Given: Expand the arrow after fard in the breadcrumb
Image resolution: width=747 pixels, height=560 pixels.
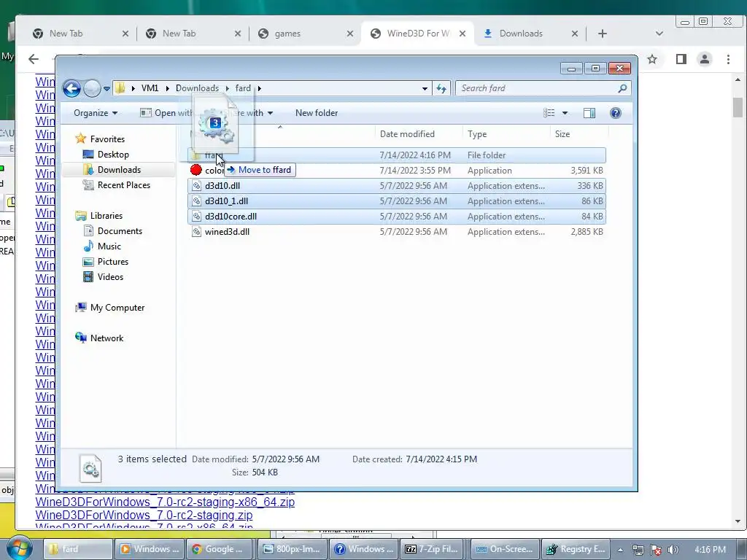Looking at the screenshot, I should [259, 88].
